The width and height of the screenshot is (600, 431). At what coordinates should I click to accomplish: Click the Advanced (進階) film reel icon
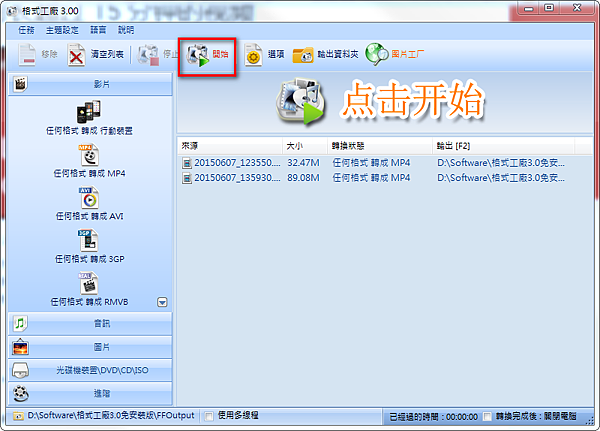20,393
